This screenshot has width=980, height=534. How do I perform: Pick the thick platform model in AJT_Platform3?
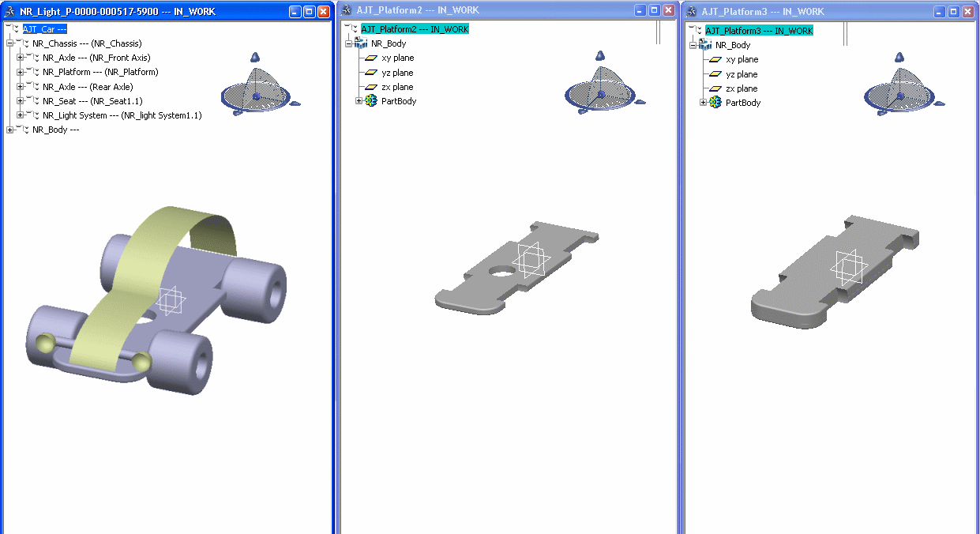point(835,271)
